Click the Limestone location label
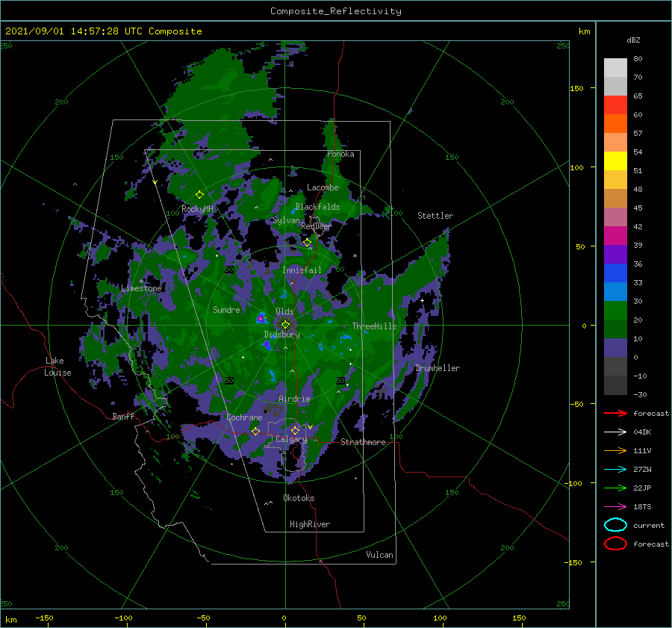 click(141, 288)
